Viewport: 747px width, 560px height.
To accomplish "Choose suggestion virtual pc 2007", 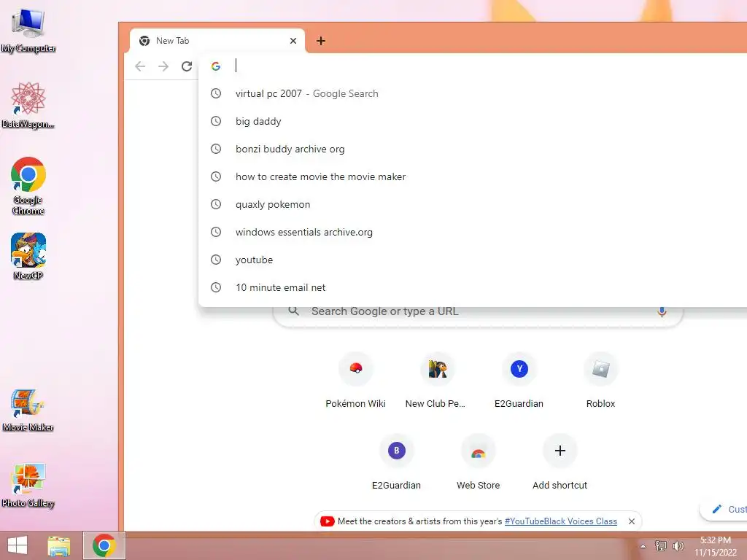I will (473, 93).
